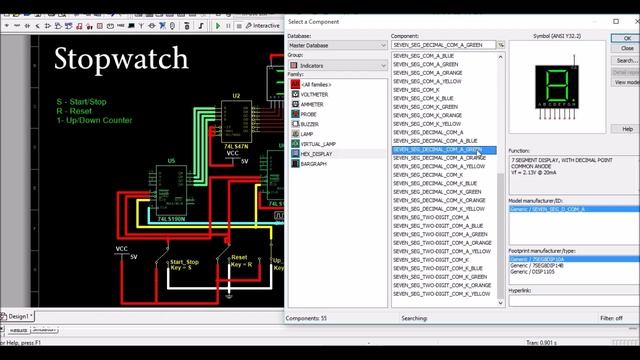Image resolution: width=640 pixels, height=360 pixels.
Task: Click the Place Analog op-amp icon
Action: tap(48, 26)
